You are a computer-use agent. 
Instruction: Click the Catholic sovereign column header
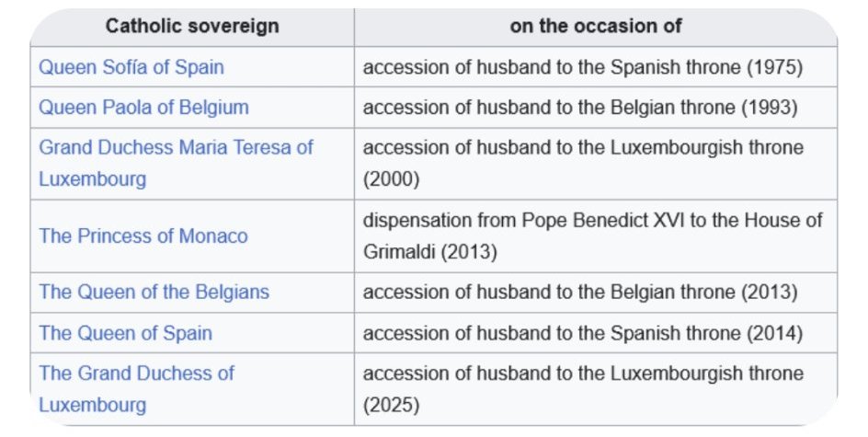(191, 26)
